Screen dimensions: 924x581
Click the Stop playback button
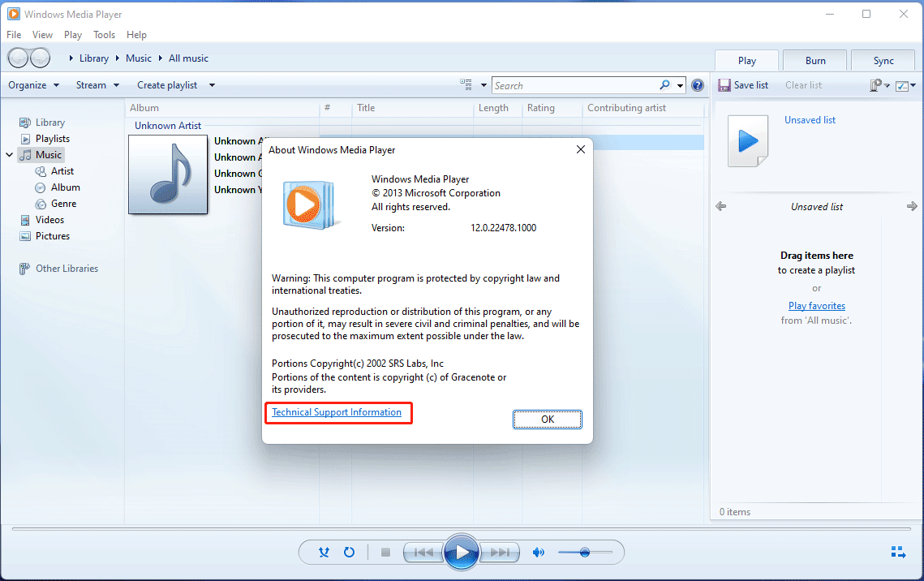pos(385,552)
